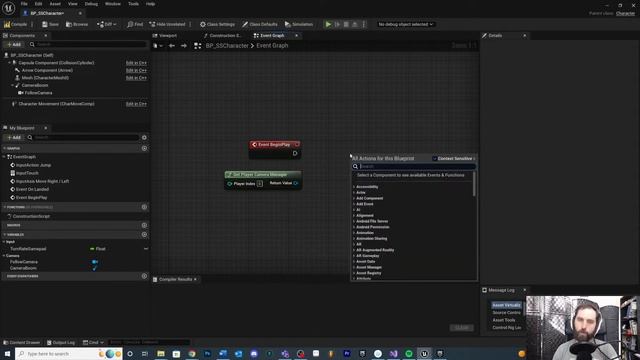Viewport: 640px width, 360px height.
Task: Open Content Drawer in status bar
Action: tap(22, 342)
